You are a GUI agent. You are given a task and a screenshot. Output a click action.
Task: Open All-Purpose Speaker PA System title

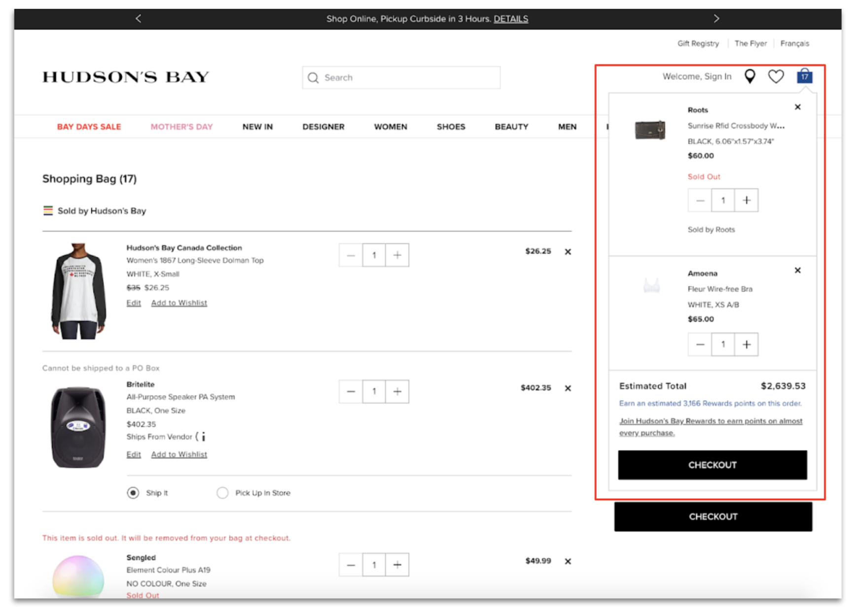[180, 397]
